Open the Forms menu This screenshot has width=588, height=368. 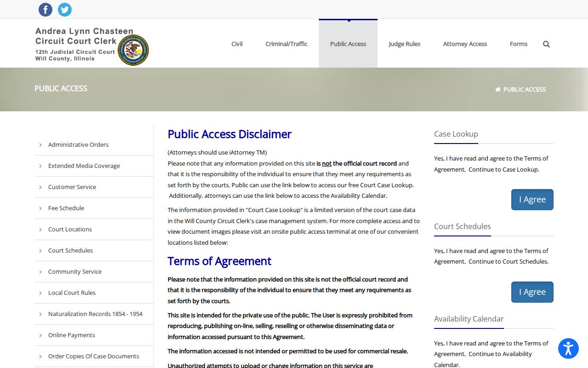[x=519, y=44]
